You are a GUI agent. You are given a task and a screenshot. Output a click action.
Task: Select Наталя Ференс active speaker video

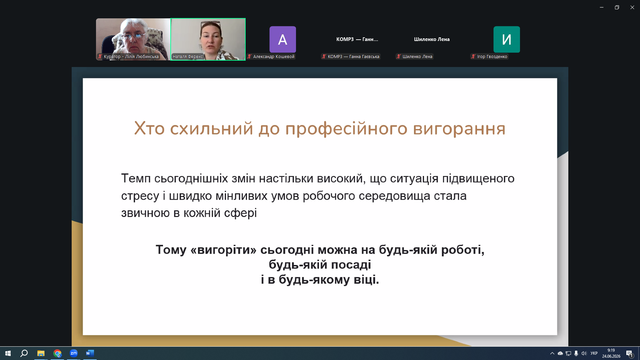(208, 39)
